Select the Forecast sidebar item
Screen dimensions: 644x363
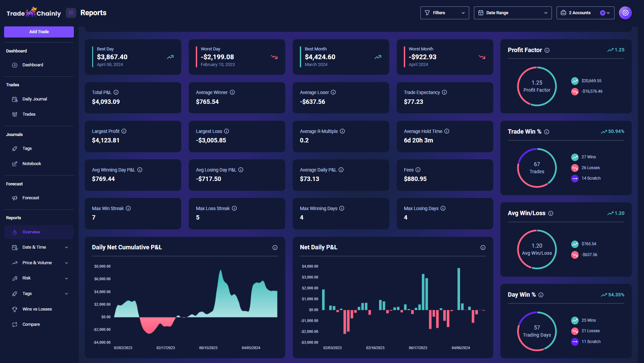[31, 198]
